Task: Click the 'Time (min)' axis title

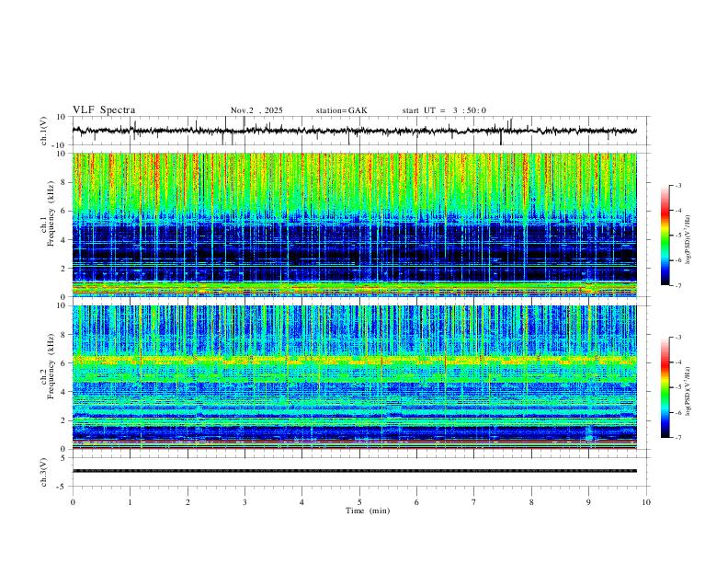Action: pos(368,511)
